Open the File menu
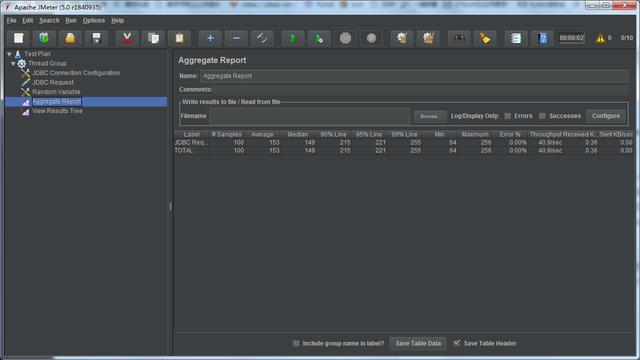 click(x=11, y=20)
